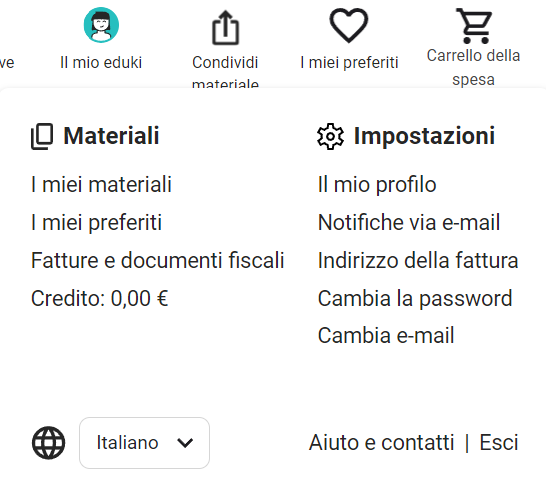The height and width of the screenshot is (478, 546).
Task: Click the Impostazioni gear icon
Action: (x=330, y=136)
